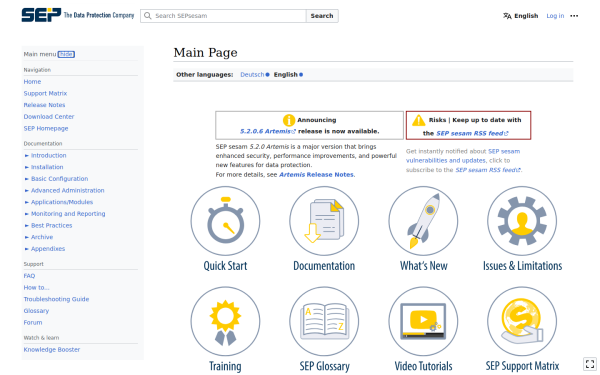This screenshot has width=600, height=375.
Task: Click the SEP Support Matrix caption
Action: (522, 366)
